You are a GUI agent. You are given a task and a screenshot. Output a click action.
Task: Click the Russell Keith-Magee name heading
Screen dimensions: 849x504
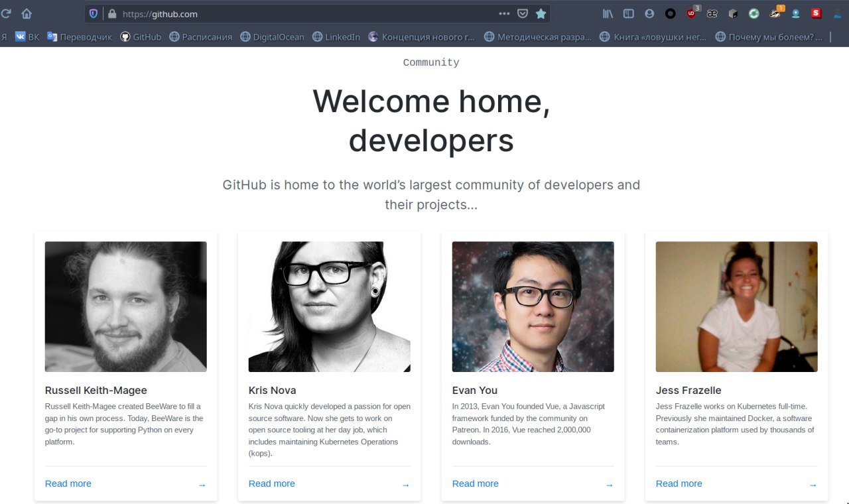pos(96,390)
